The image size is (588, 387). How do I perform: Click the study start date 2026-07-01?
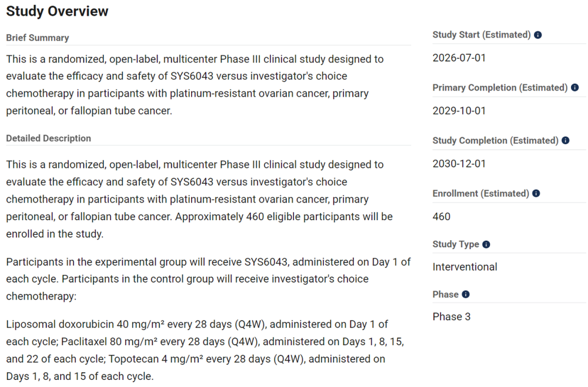pyautogui.click(x=459, y=58)
